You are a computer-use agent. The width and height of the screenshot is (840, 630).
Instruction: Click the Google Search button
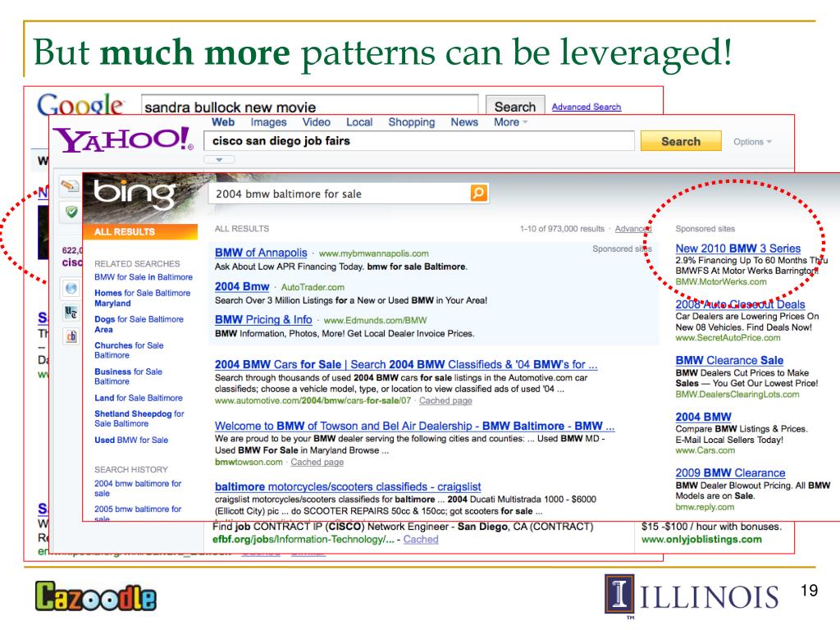[515, 106]
